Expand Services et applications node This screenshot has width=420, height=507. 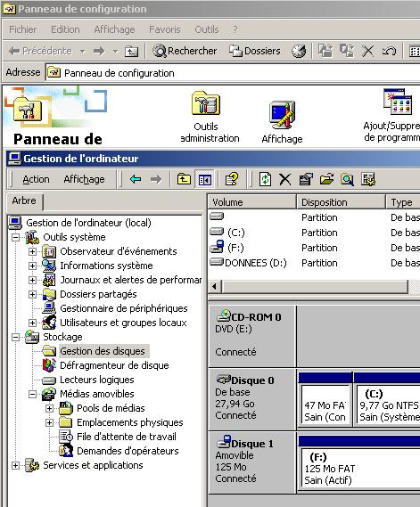15,465
